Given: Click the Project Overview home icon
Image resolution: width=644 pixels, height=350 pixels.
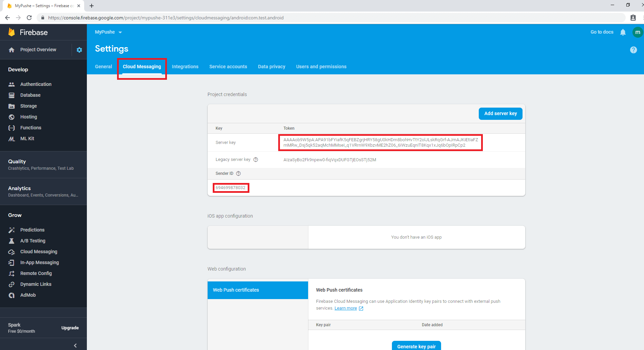Looking at the screenshot, I should coord(12,50).
